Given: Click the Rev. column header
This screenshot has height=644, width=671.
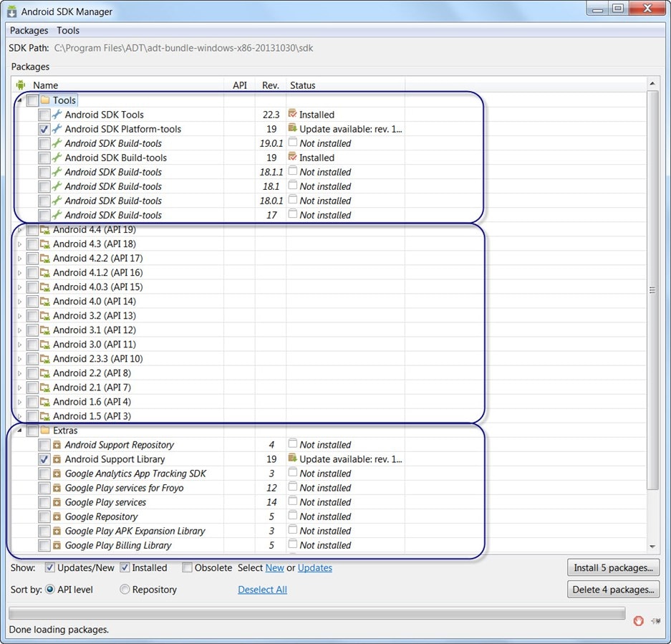Looking at the screenshot, I should [271, 85].
